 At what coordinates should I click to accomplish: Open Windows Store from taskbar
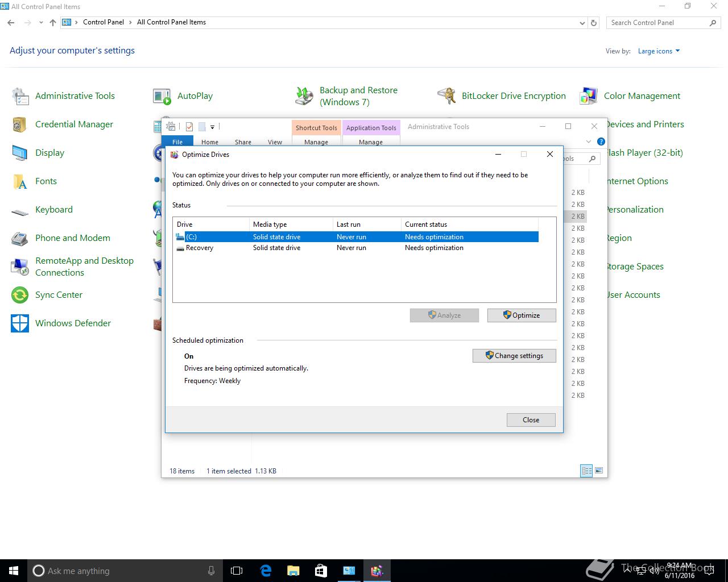(x=321, y=571)
